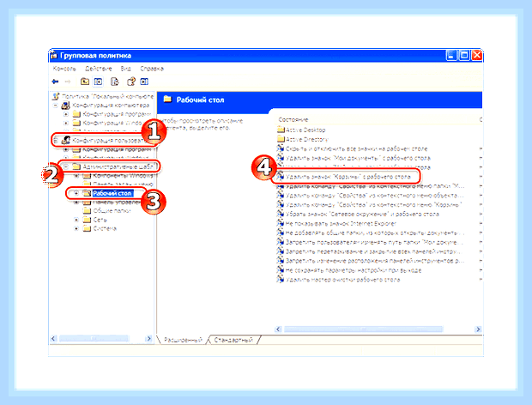Select Удалить команду Свойства из меню папки policy
The width and height of the screenshot is (532, 405).
375,186
